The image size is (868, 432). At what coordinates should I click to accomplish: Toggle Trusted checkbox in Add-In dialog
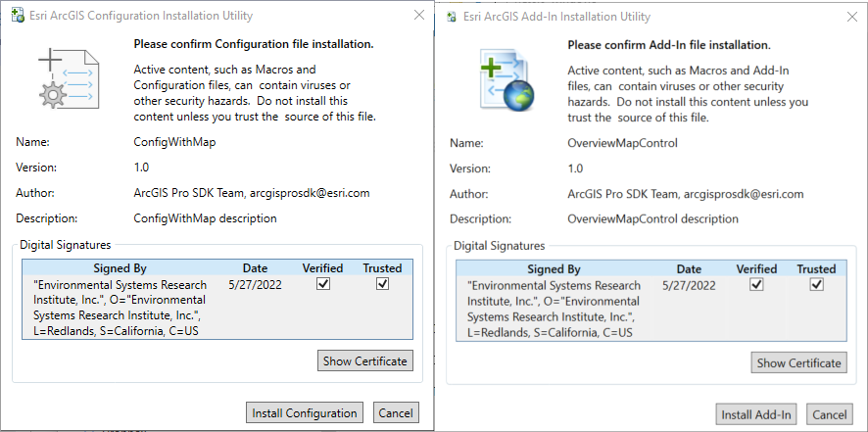click(x=816, y=285)
